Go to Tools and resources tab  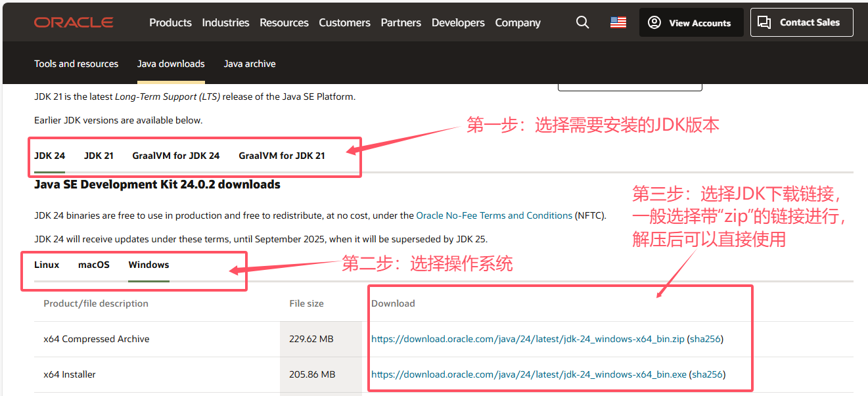pos(76,64)
